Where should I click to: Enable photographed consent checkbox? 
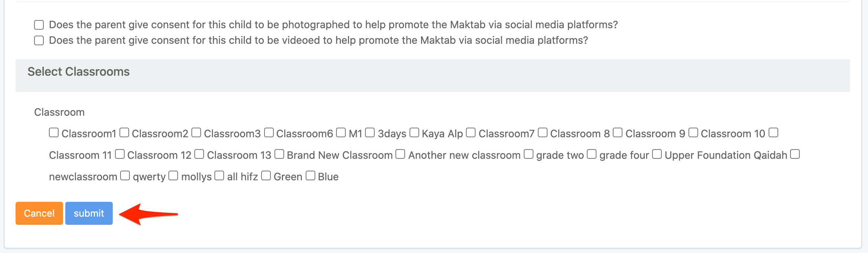click(39, 25)
